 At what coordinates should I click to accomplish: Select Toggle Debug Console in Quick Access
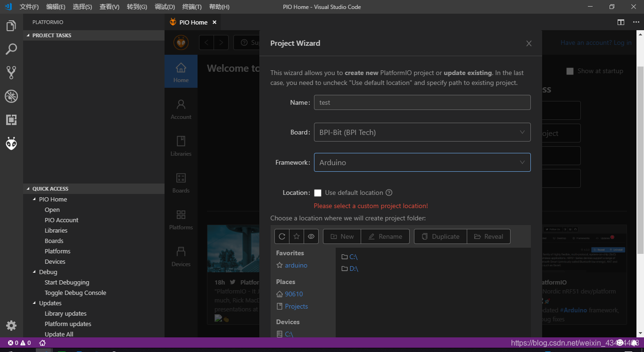coord(75,293)
